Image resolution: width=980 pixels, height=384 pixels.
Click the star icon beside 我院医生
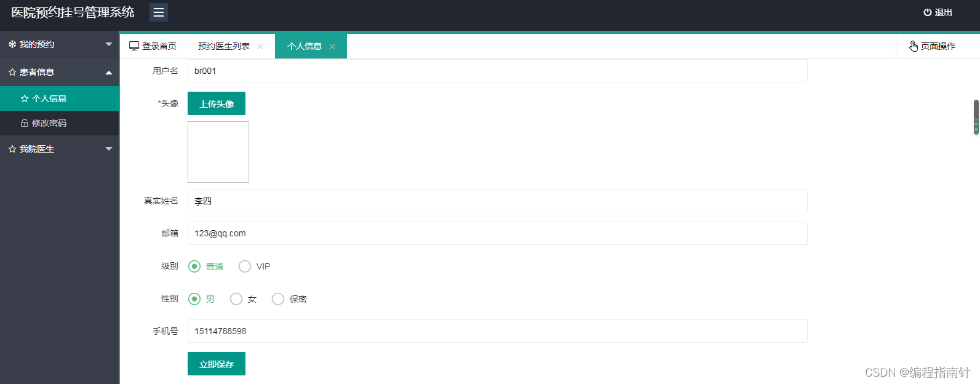click(12, 149)
